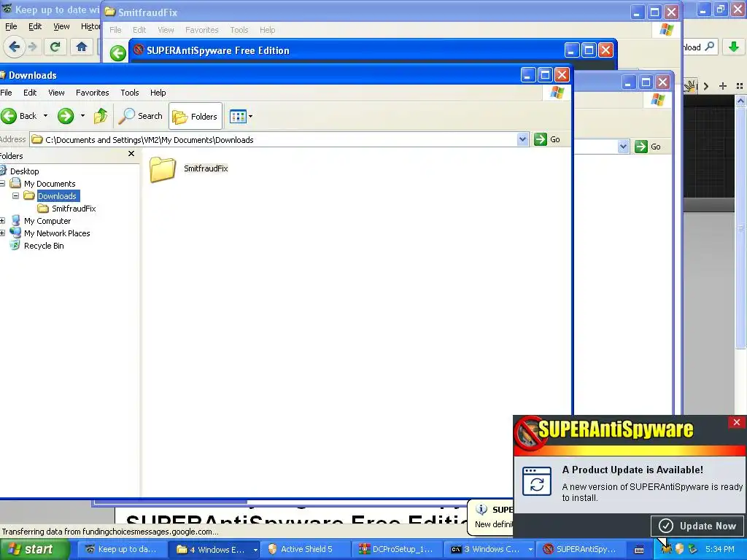Click the green Back arrow in SmitfraudFix window
This screenshot has width=747, height=560.
click(x=118, y=52)
